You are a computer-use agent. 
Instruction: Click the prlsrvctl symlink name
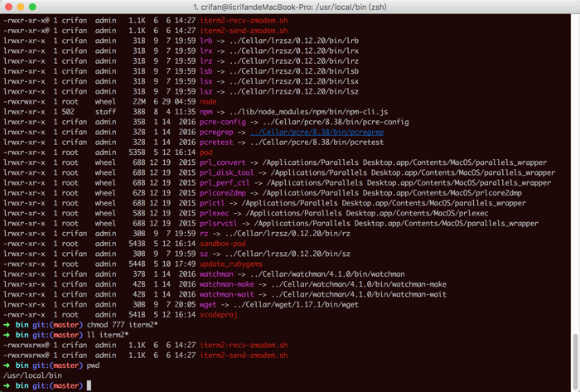218,224
